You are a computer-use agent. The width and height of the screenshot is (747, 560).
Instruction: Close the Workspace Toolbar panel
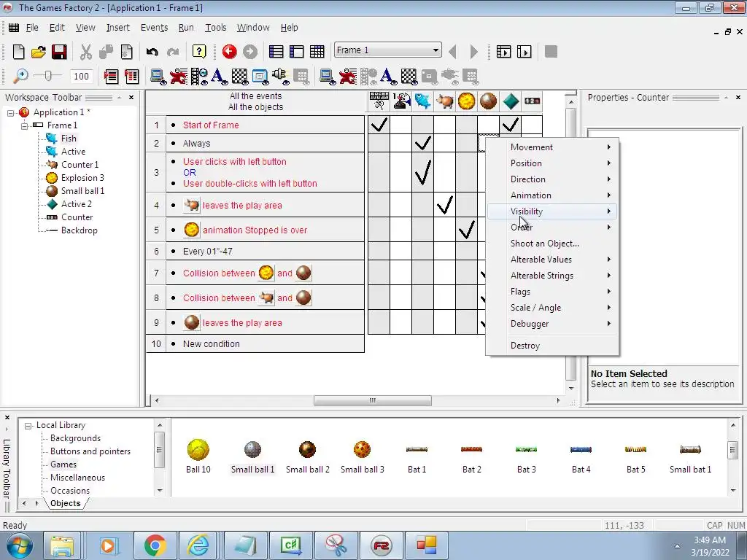point(131,97)
